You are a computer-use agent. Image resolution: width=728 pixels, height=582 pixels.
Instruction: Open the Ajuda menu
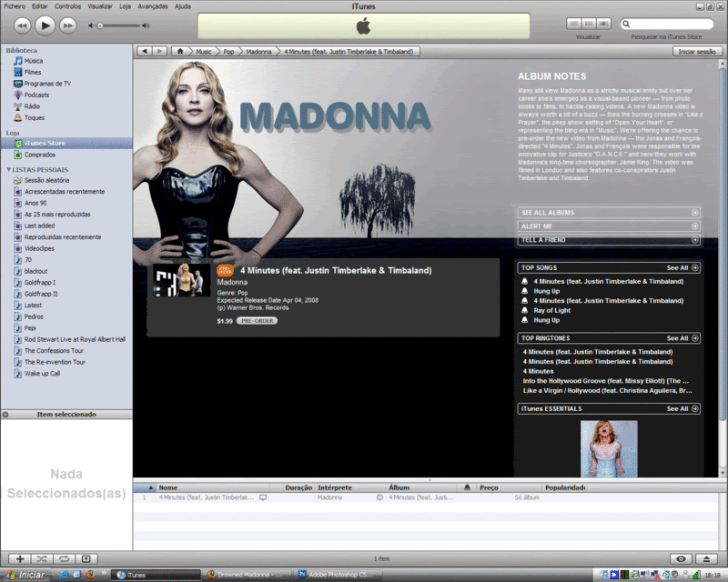(183, 6)
